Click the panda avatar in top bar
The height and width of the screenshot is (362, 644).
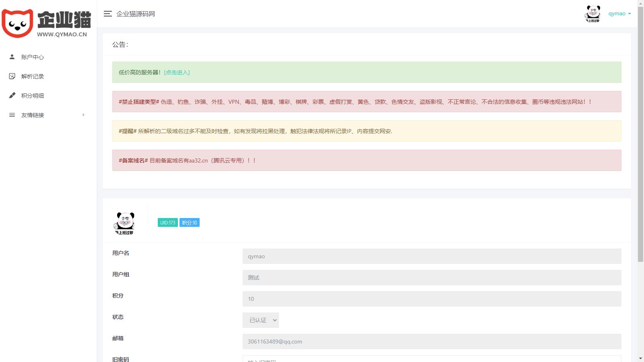(x=592, y=14)
